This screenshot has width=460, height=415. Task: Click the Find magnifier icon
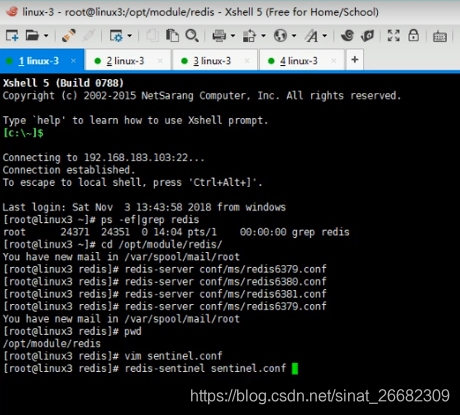pyautogui.click(x=192, y=35)
